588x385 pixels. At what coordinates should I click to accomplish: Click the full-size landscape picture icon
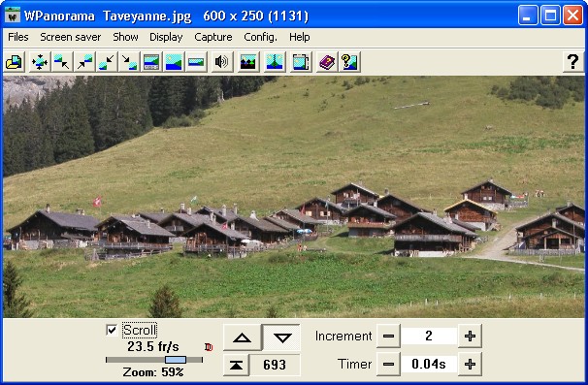click(x=174, y=62)
